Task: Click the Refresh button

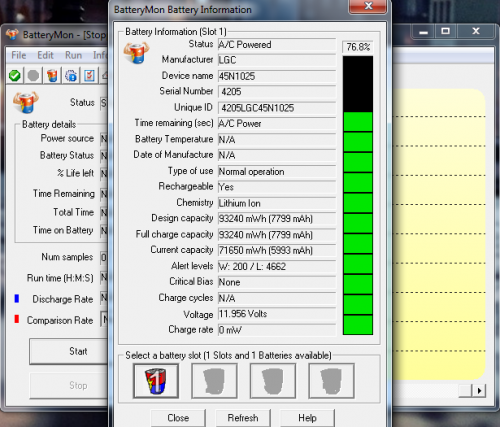Action: point(243,418)
